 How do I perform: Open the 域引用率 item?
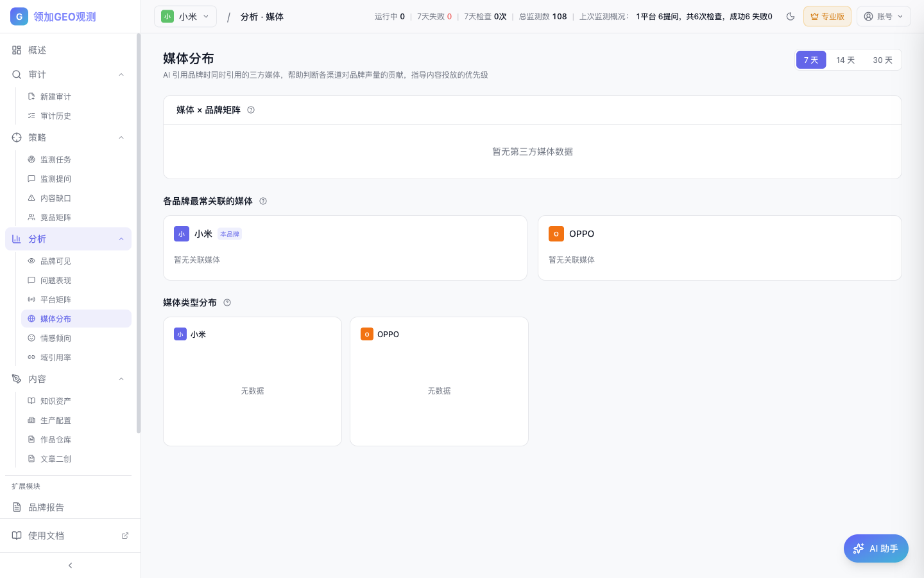tap(76, 357)
